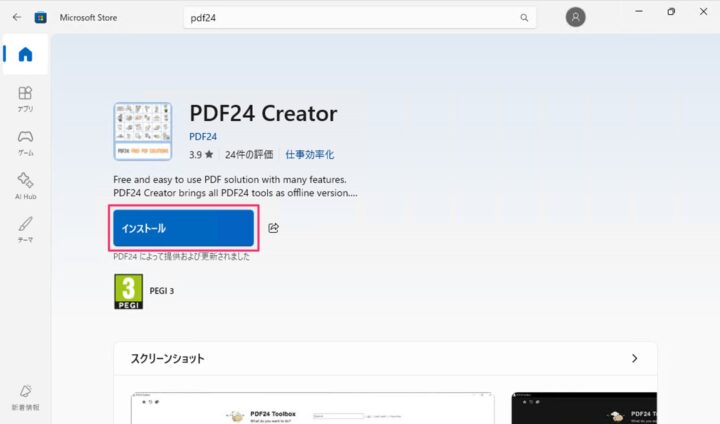Open the user profile account icon
Viewport: 720px width, 424px height.
tap(575, 17)
